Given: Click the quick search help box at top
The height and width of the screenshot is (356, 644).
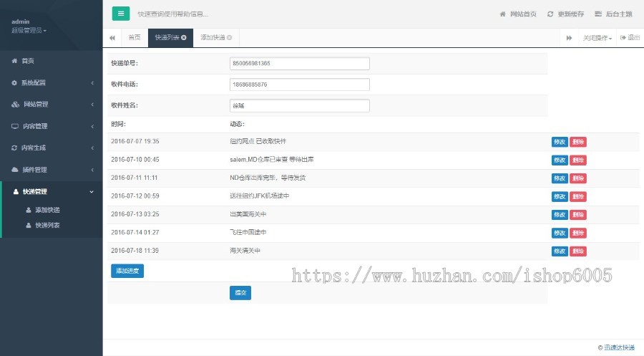Looking at the screenshot, I should (173, 14).
